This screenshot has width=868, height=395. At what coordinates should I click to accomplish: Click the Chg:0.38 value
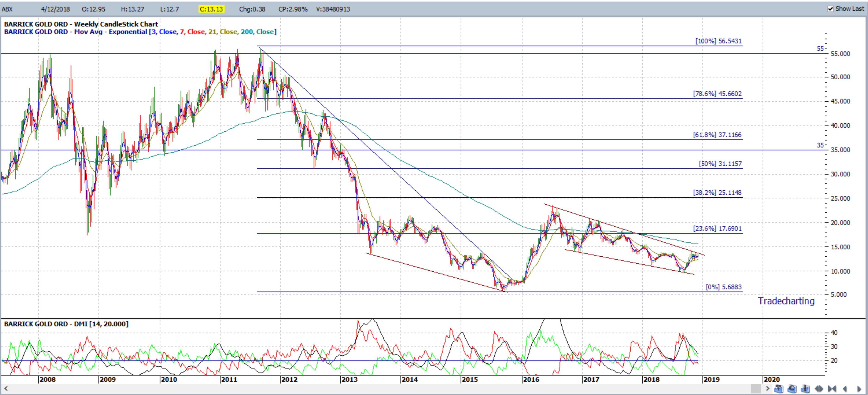pos(252,9)
